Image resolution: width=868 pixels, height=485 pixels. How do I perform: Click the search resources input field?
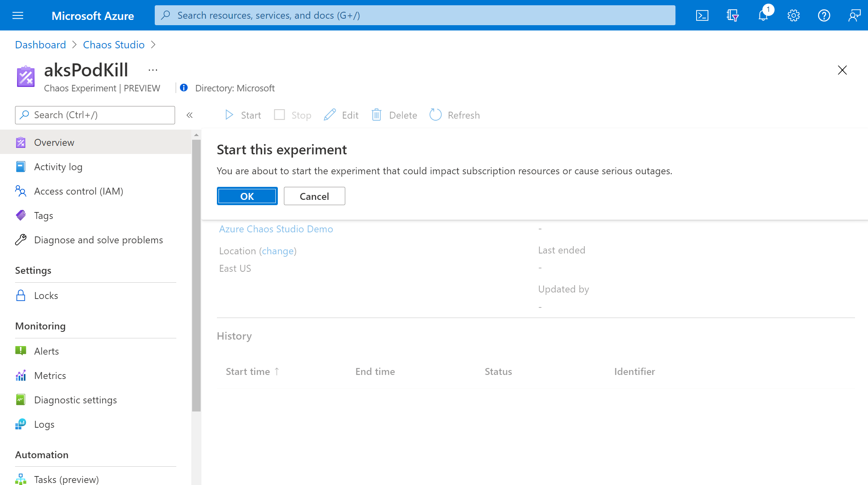[x=415, y=15]
